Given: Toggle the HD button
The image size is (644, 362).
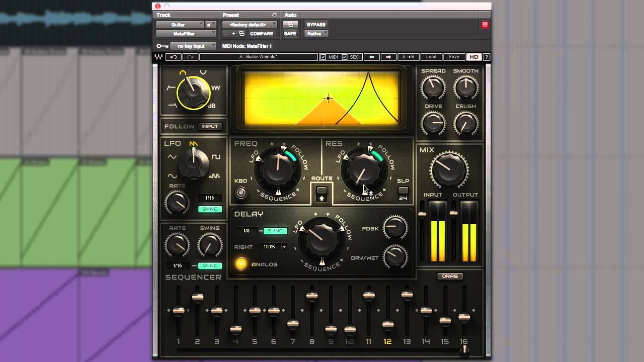Looking at the screenshot, I should pos(473,57).
